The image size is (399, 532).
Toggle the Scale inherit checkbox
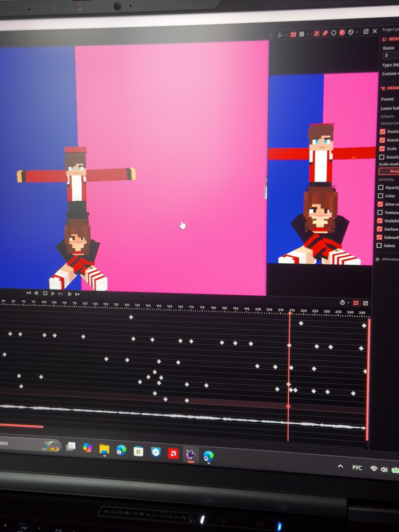click(x=382, y=149)
